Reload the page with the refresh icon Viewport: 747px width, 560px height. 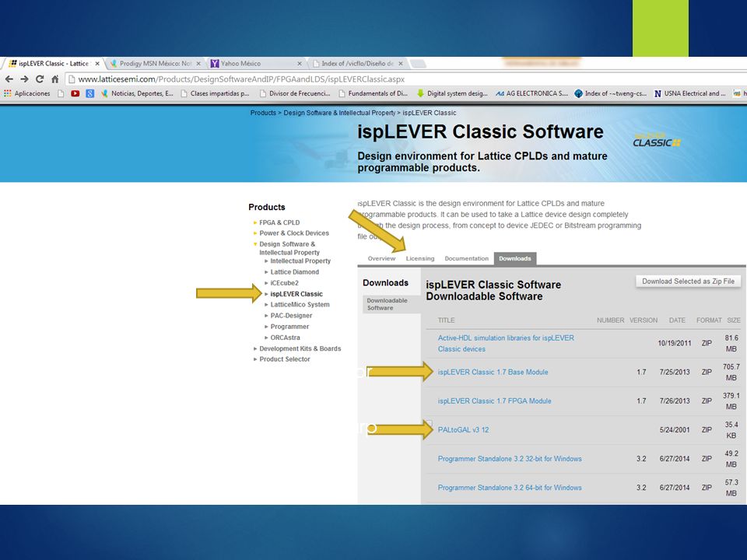[40, 79]
